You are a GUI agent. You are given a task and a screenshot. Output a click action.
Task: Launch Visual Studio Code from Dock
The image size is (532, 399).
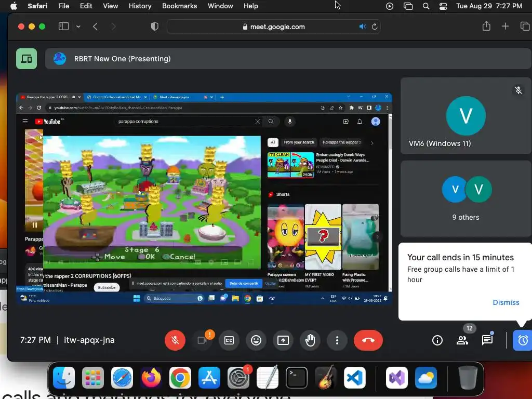[x=355, y=378]
